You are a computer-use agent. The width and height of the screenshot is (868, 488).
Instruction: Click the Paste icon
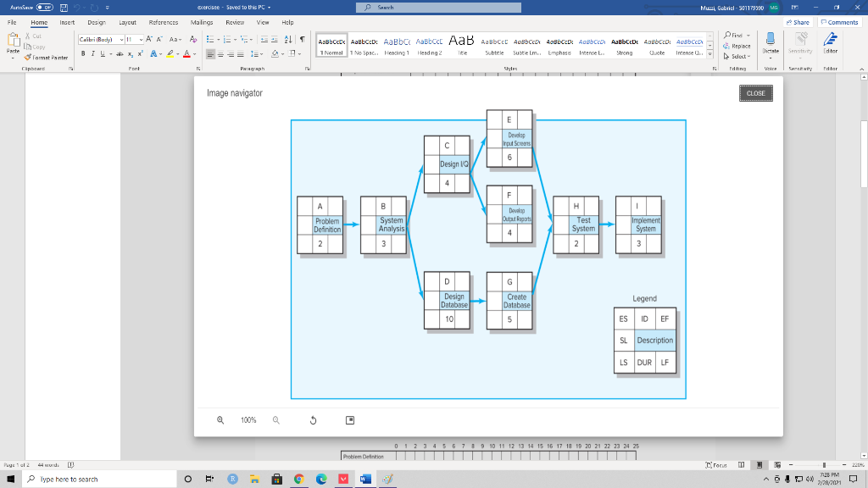(x=13, y=40)
